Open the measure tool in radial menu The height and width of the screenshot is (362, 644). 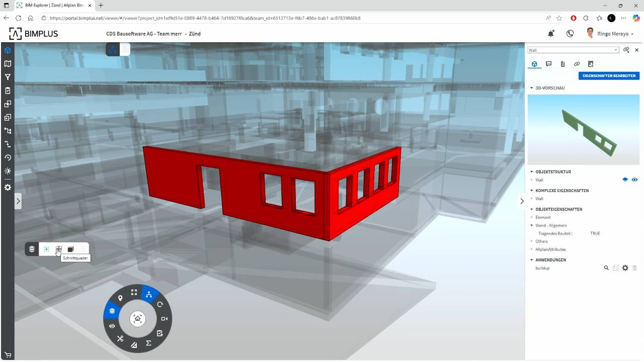[x=134, y=345]
